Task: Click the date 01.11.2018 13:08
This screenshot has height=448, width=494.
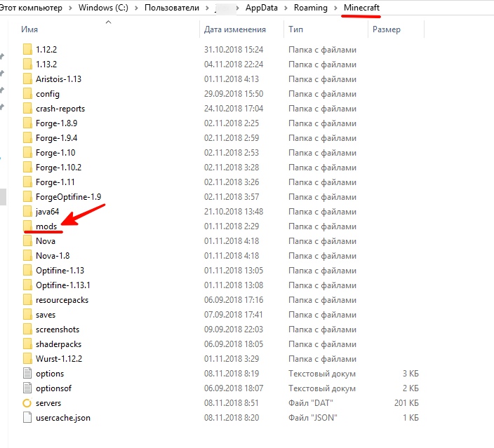Action: pos(234,285)
